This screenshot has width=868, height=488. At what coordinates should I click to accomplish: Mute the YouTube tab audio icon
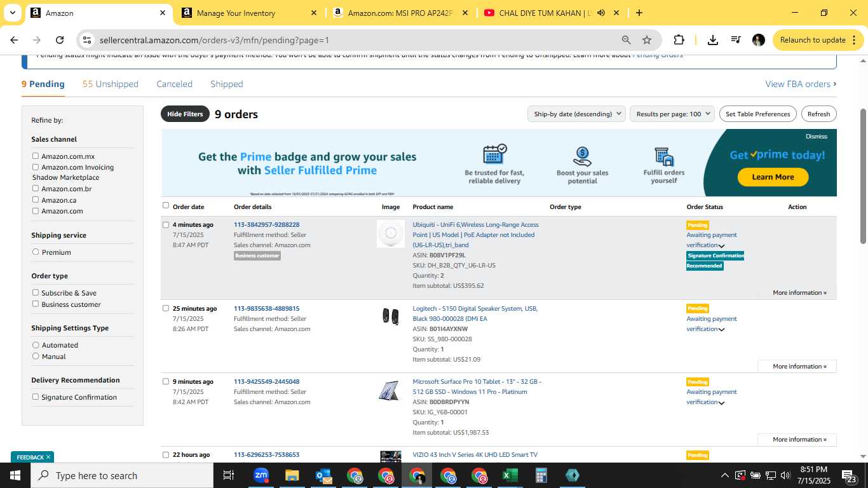coord(601,13)
